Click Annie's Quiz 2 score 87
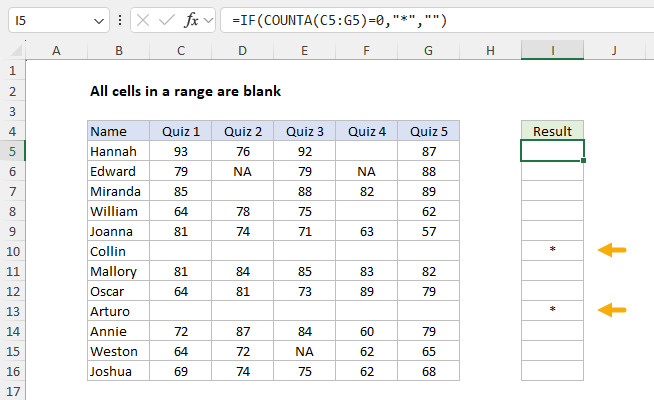Screen dimensions: 654x400 (242, 331)
